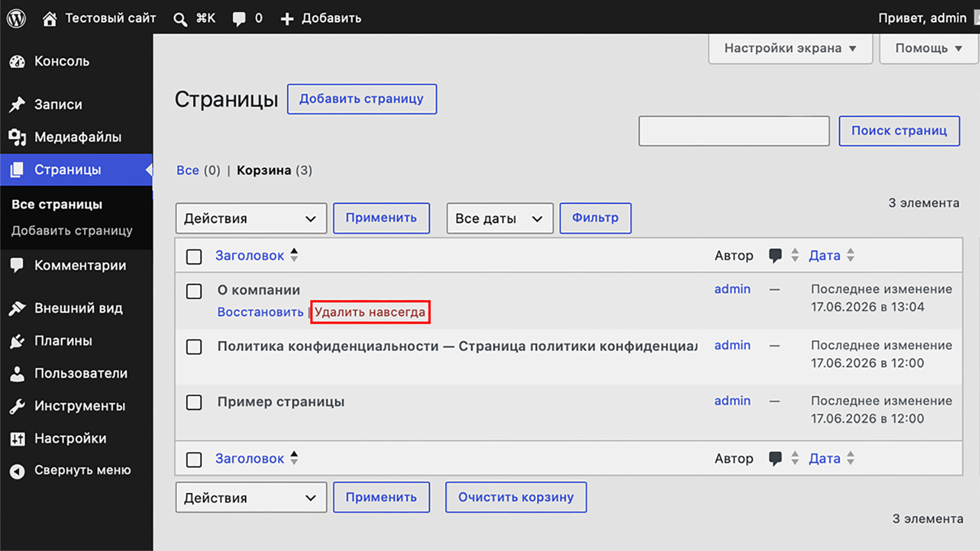Click the Пример страницы title text
Screen dimensions: 980x551
coord(281,402)
